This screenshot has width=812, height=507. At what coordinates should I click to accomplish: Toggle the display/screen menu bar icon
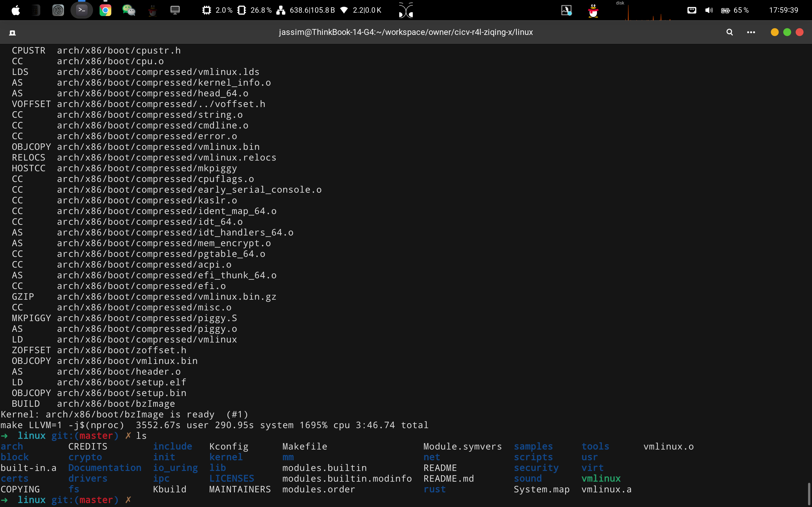tap(175, 10)
